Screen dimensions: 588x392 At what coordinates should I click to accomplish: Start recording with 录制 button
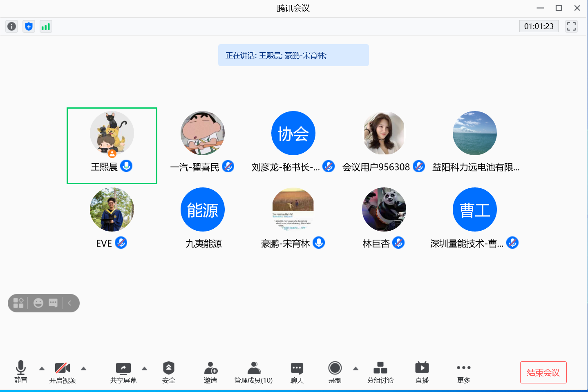click(x=335, y=372)
